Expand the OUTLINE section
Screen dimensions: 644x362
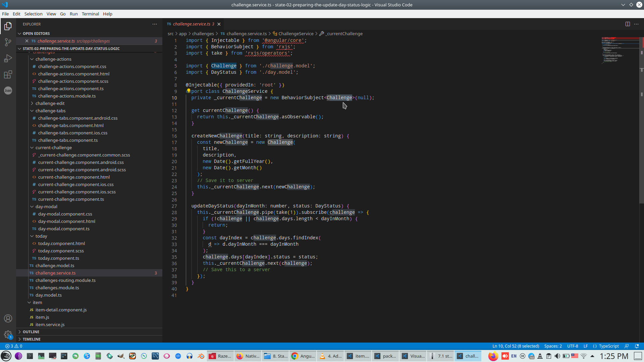tap(31, 332)
